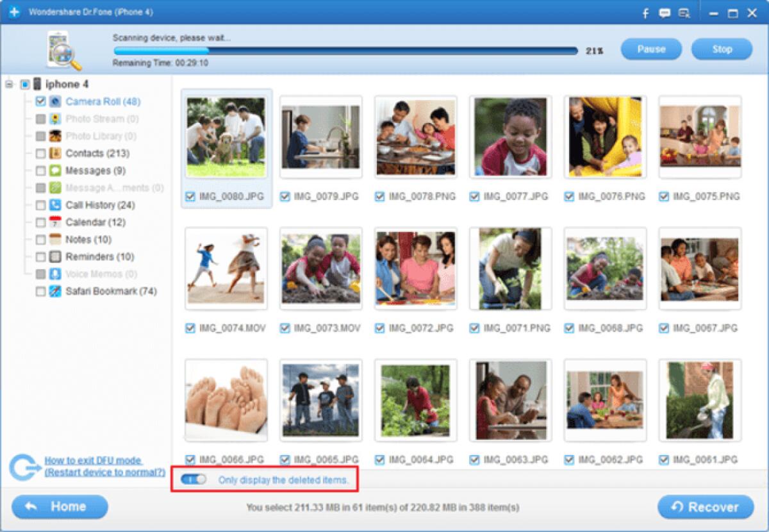Viewport: 769px width, 532px height.
Task: Click the search-message icon in title bar
Action: point(685,12)
